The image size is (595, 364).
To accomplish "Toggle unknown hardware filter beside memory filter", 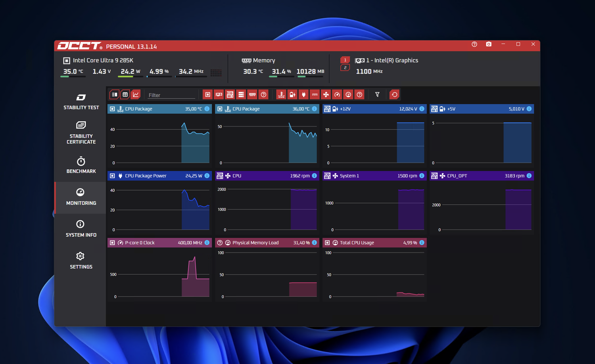I will click(x=263, y=94).
